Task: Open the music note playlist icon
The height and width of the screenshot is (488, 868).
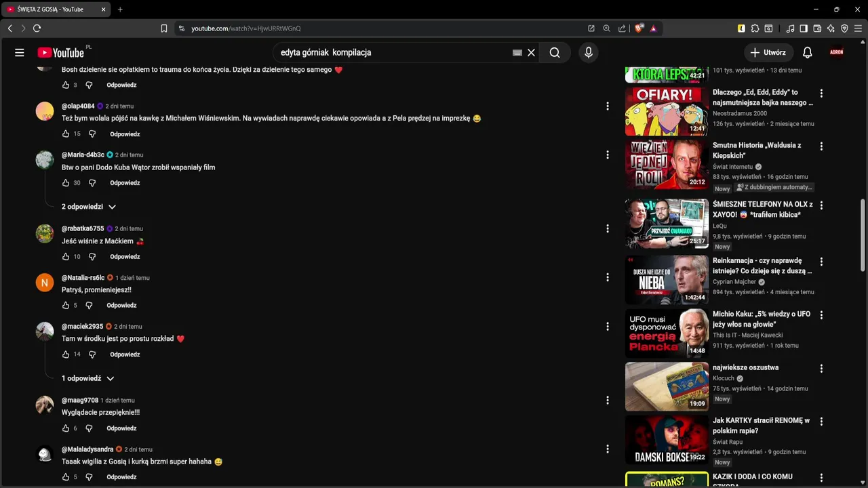Action: [x=790, y=28]
